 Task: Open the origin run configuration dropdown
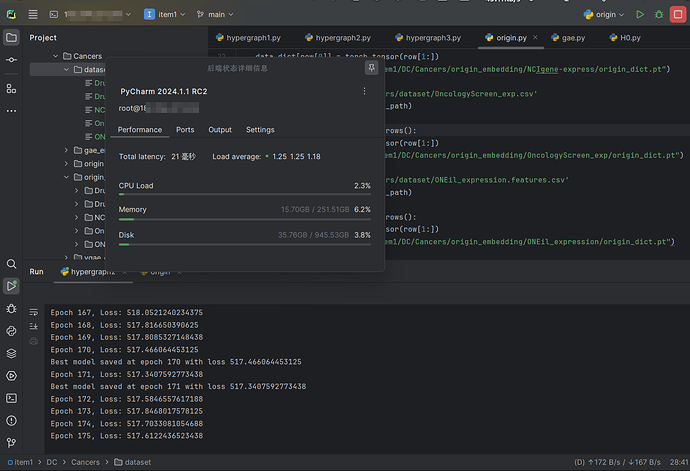(604, 15)
